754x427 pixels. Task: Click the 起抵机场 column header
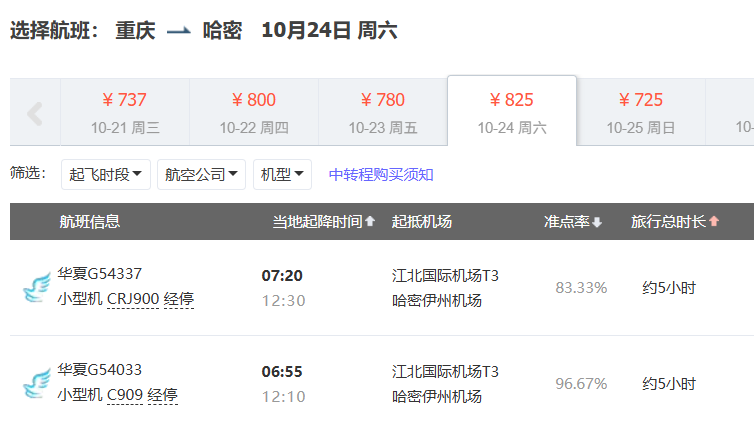(421, 222)
